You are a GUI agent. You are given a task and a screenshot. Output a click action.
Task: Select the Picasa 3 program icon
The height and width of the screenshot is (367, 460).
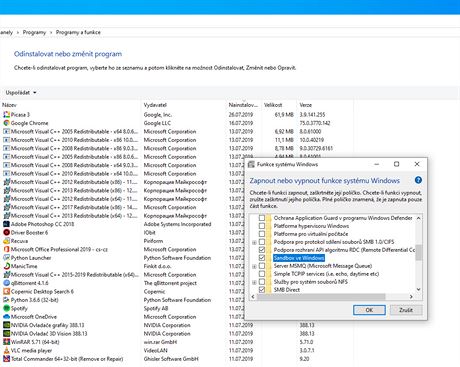(6, 115)
